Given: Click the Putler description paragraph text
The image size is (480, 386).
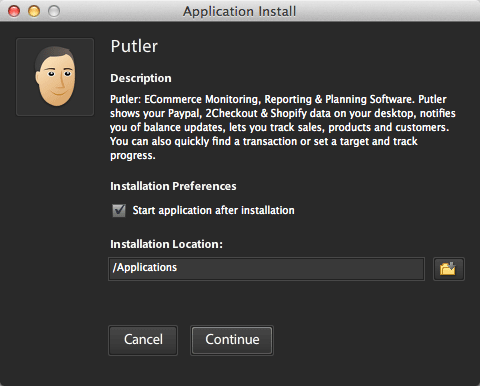Looking at the screenshot, I should point(283,127).
